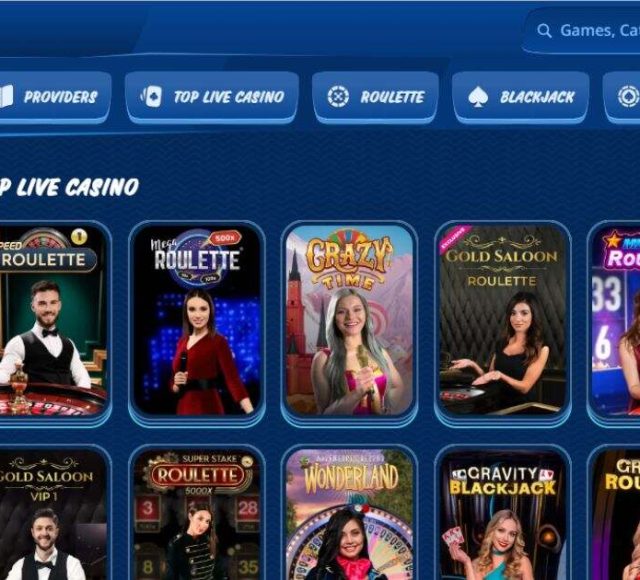
Task: Select the Roulette category tab
Action: pos(375,98)
